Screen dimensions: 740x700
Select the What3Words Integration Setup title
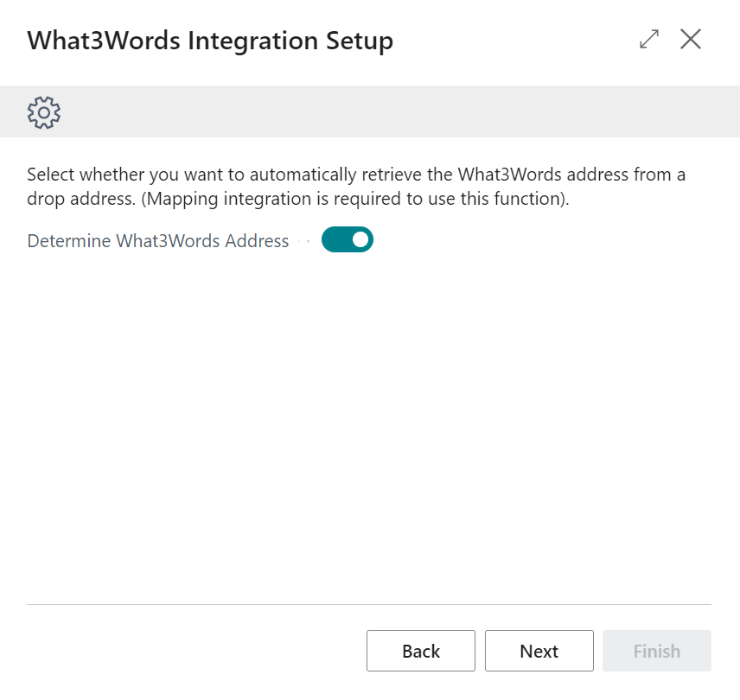point(210,40)
